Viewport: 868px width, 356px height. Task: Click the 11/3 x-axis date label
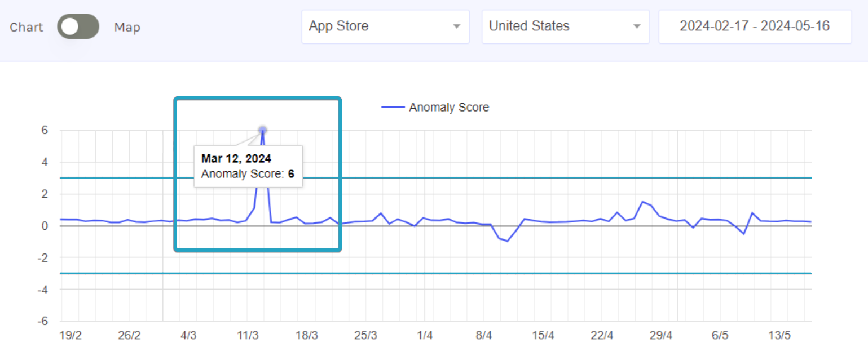[x=248, y=336]
